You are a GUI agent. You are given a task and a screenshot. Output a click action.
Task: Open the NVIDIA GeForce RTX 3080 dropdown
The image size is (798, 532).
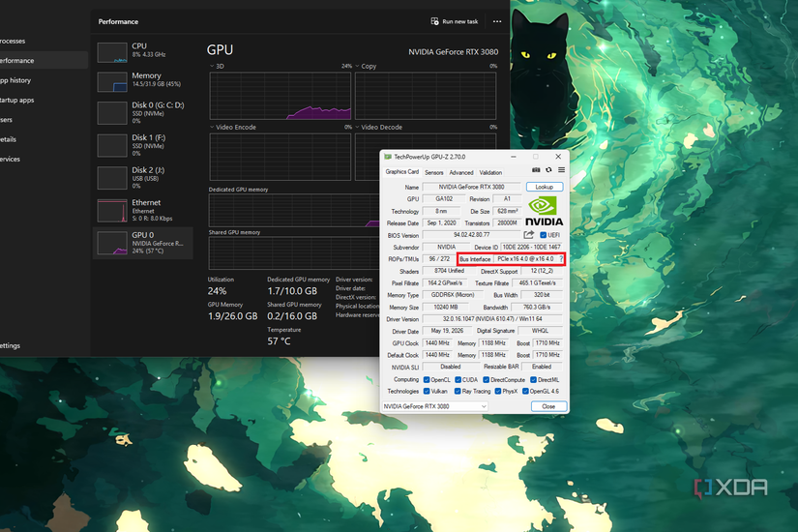click(x=435, y=406)
